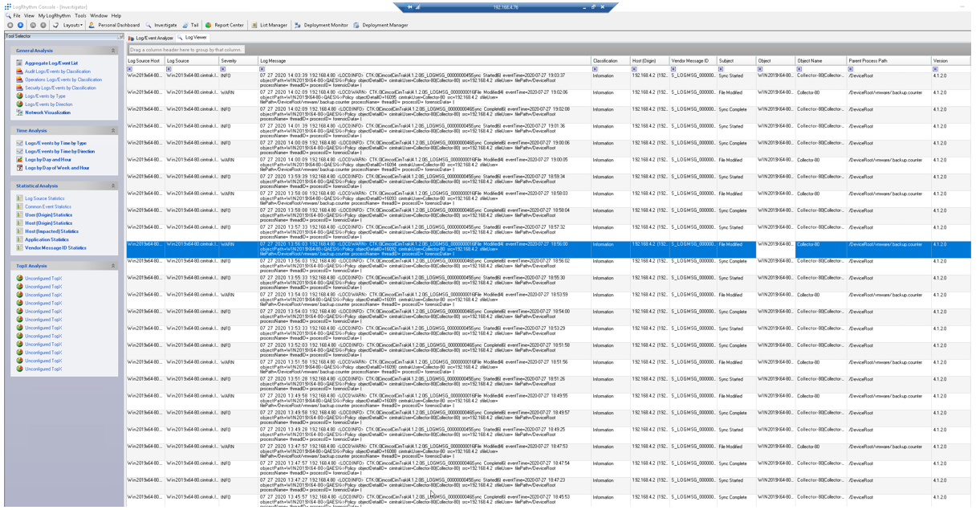Open Logs/Events by Time by Type

click(55, 143)
